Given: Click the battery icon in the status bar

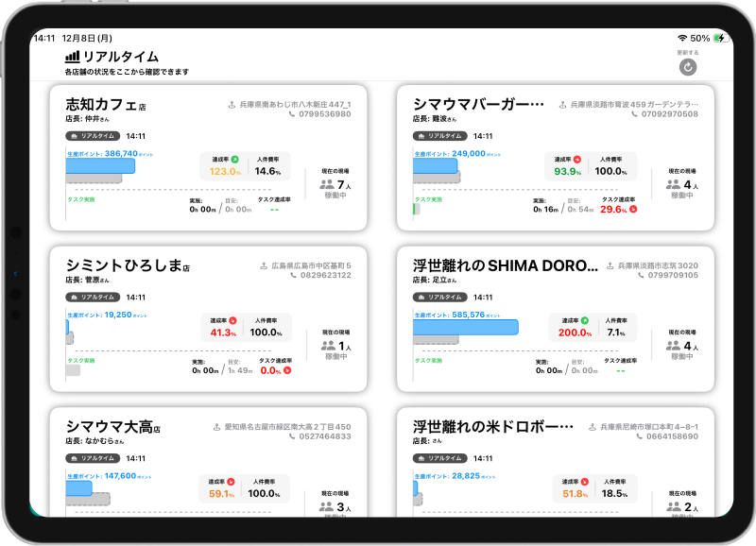Looking at the screenshot, I should (721, 38).
